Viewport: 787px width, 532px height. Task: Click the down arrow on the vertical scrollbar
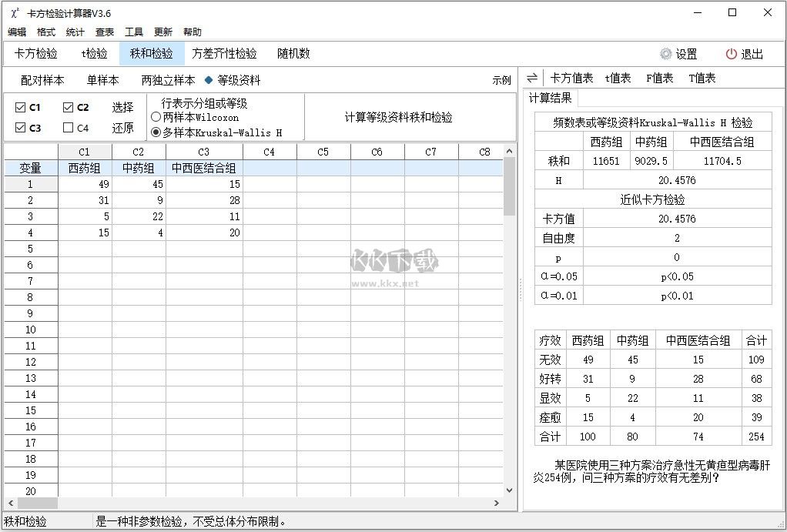point(509,490)
